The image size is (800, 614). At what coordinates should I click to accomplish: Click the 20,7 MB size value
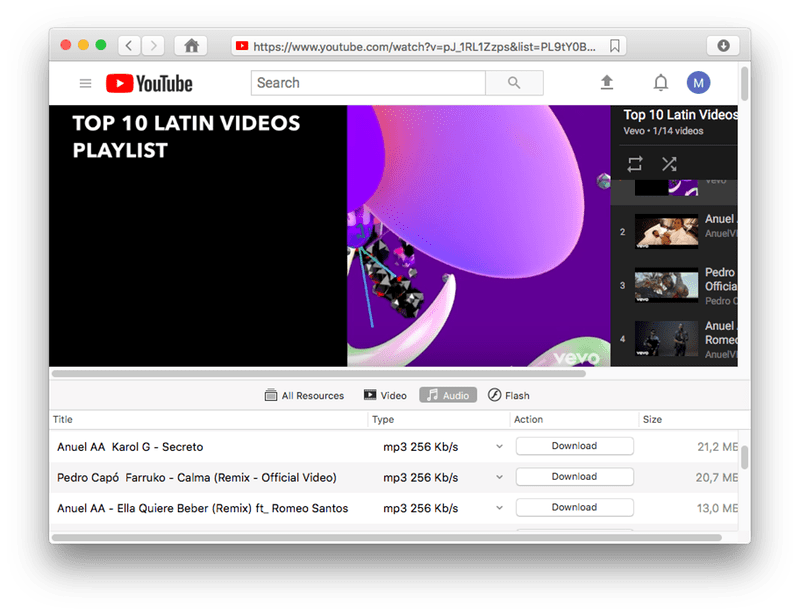pyautogui.click(x=716, y=478)
